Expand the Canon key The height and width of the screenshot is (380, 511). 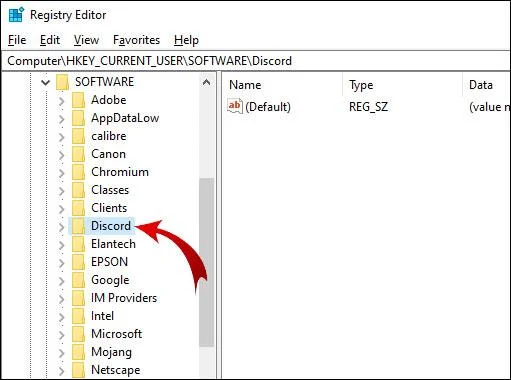(x=61, y=155)
